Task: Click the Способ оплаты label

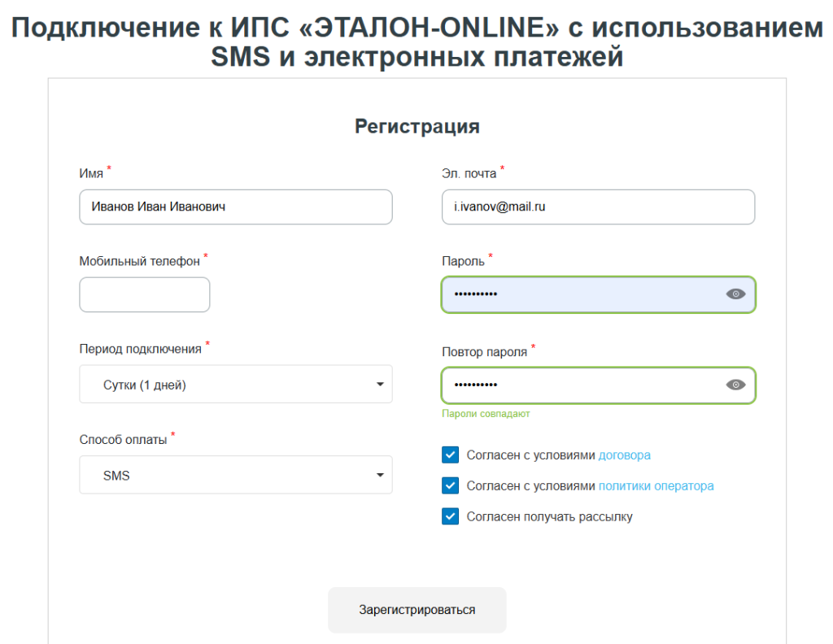Action: tap(124, 440)
